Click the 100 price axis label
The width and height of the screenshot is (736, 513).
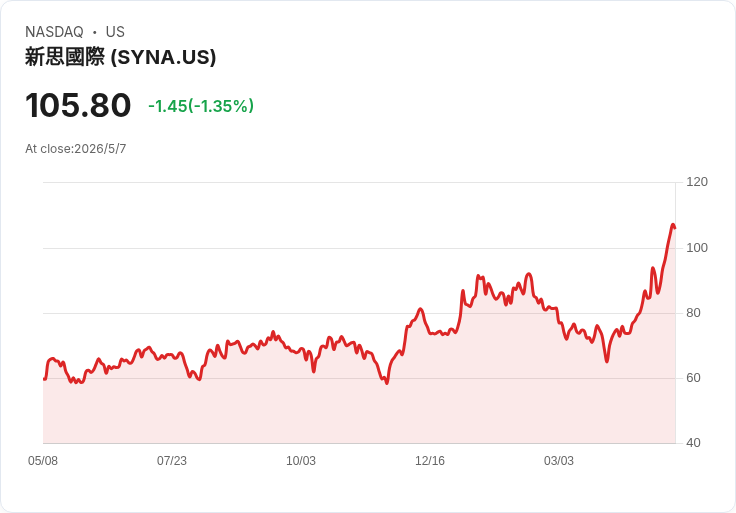pyautogui.click(x=697, y=248)
